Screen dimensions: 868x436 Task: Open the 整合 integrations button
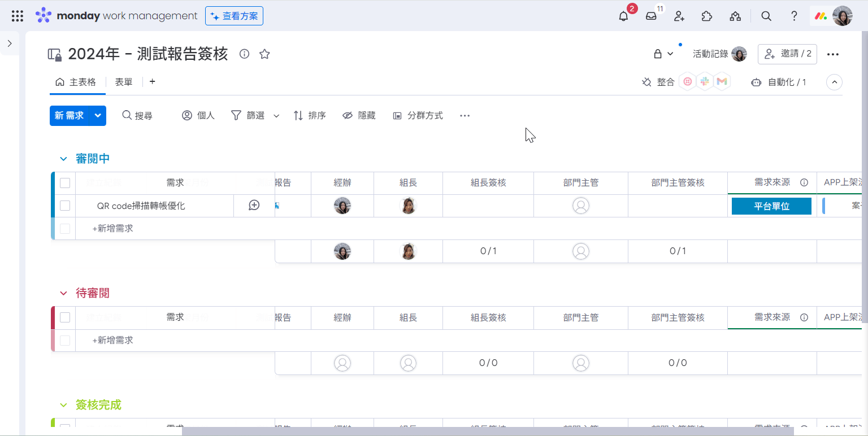click(x=658, y=82)
